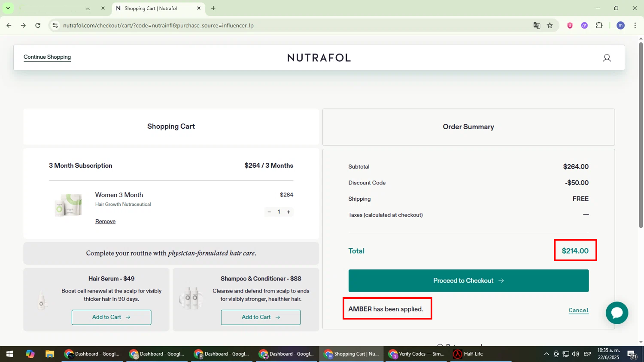
Task: Click the address bar URL
Action: click(x=158, y=25)
